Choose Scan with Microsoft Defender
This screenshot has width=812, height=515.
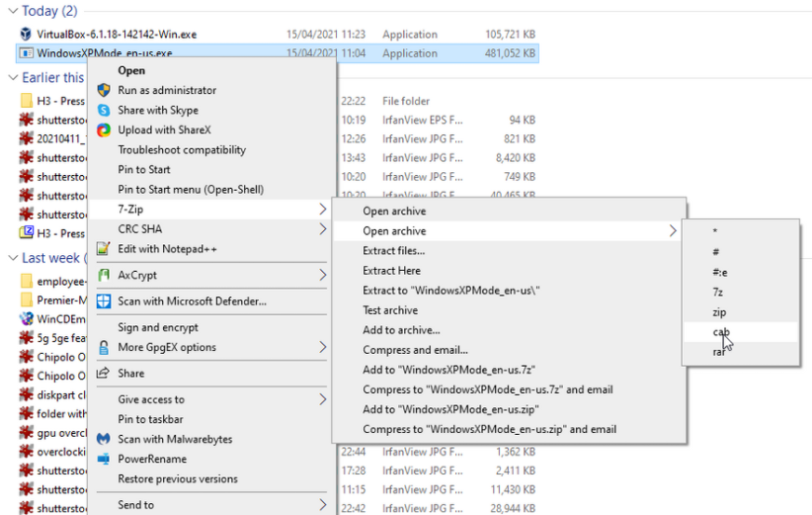tap(192, 301)
